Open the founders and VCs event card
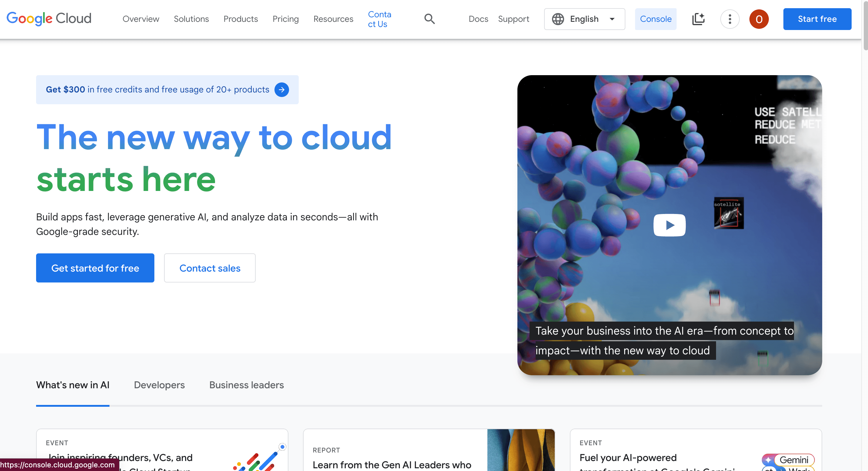Screen dimensions: 868x471 tap(162, 450)
